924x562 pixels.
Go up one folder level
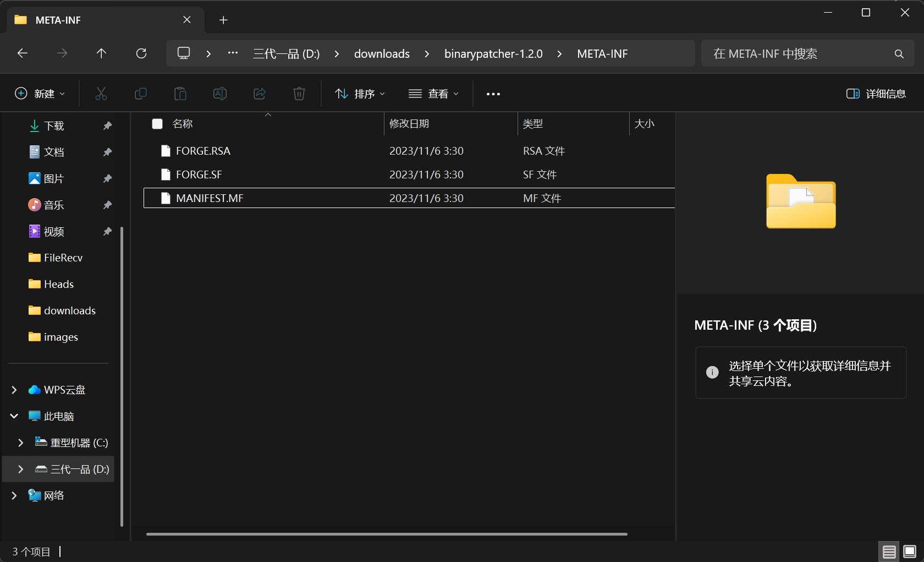click(x=101, y=53)
